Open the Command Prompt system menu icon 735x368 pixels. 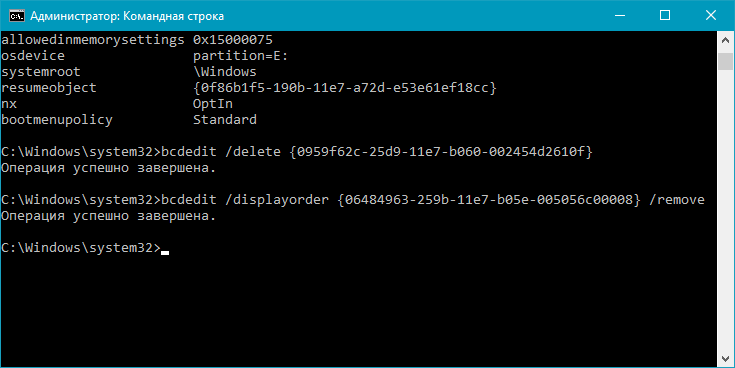(x=17, y=15)
